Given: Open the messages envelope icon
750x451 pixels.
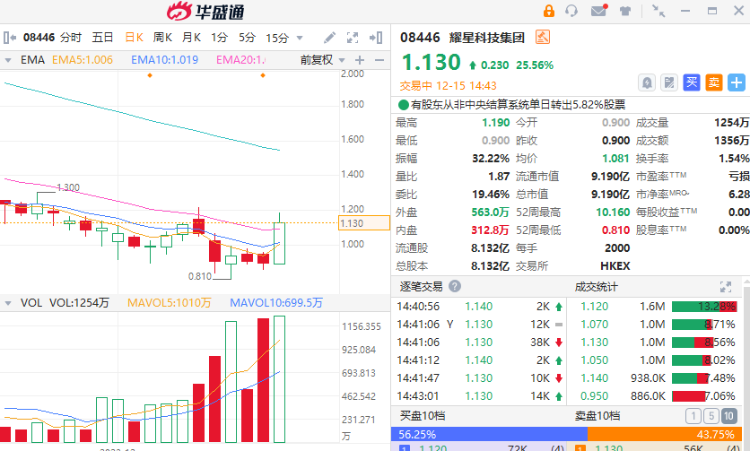Looking at the screenshot, I should click(x=599, y=10).
